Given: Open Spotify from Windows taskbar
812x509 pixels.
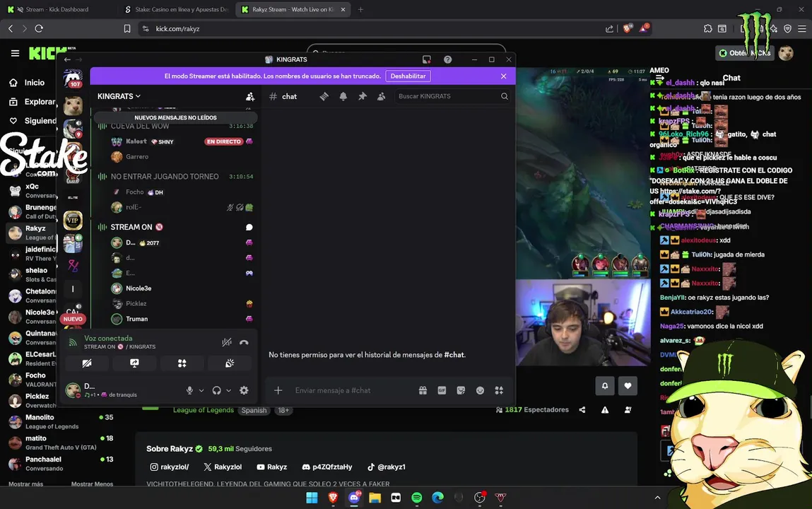Looking at the screenshot, I should coord(417,498).
